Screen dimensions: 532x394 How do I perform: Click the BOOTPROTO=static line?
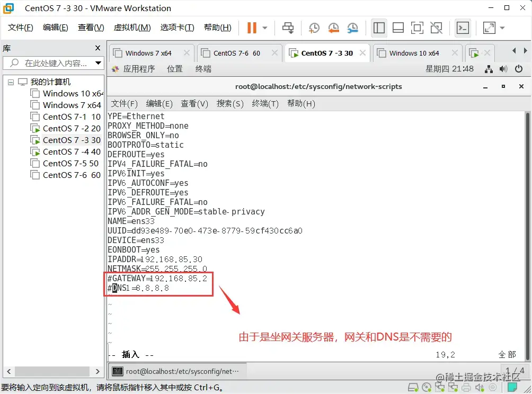click(x=146, y=145)
